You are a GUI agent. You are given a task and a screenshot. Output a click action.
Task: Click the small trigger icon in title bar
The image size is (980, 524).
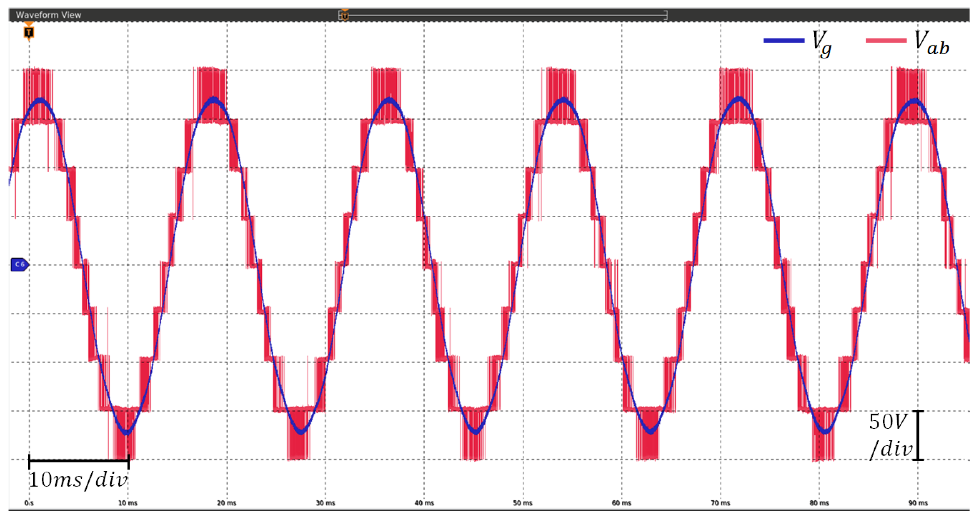344,15
